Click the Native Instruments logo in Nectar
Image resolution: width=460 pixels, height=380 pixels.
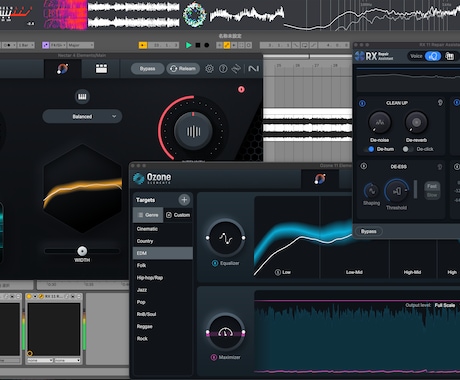[x=254, y=69]
